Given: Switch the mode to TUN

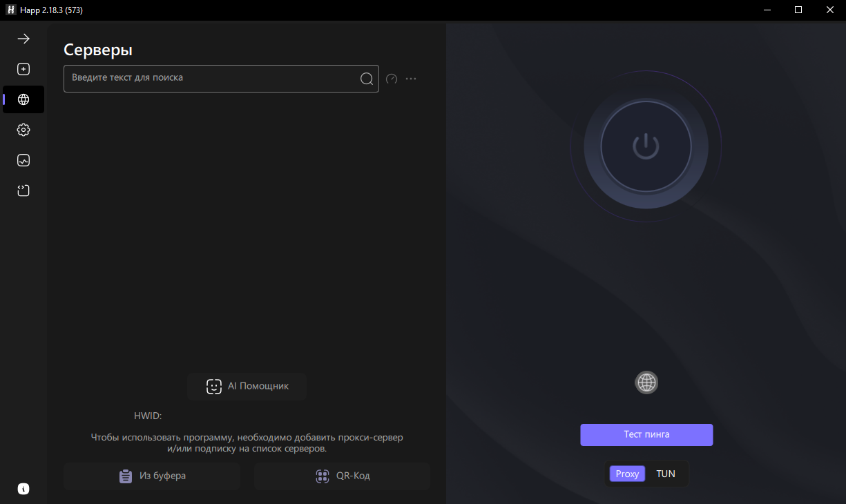Looking at the screenshot, I should (x=666, y=474).
